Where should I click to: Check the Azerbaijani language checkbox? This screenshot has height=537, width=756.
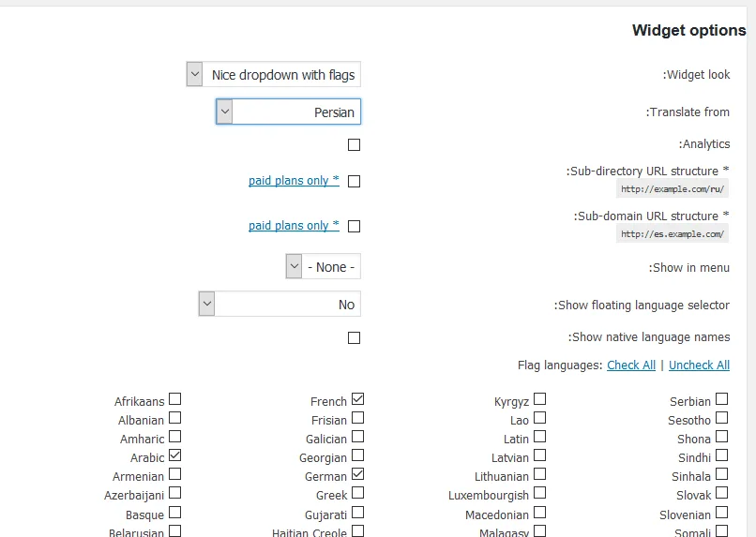tap(175, 493)
